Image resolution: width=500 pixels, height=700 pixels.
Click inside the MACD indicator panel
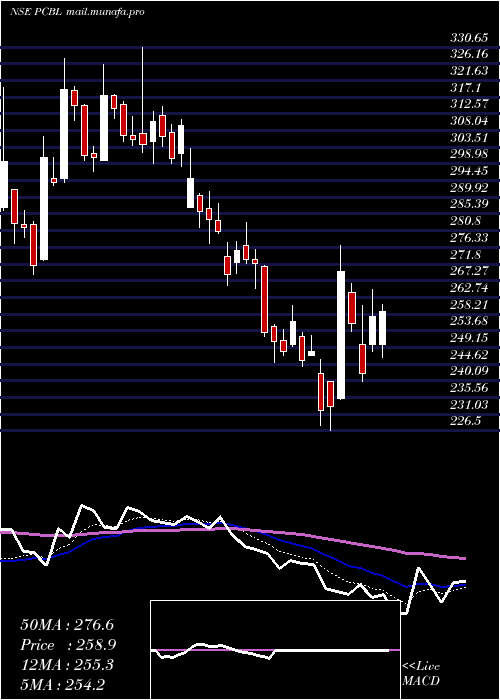click(x=275, y=650)
